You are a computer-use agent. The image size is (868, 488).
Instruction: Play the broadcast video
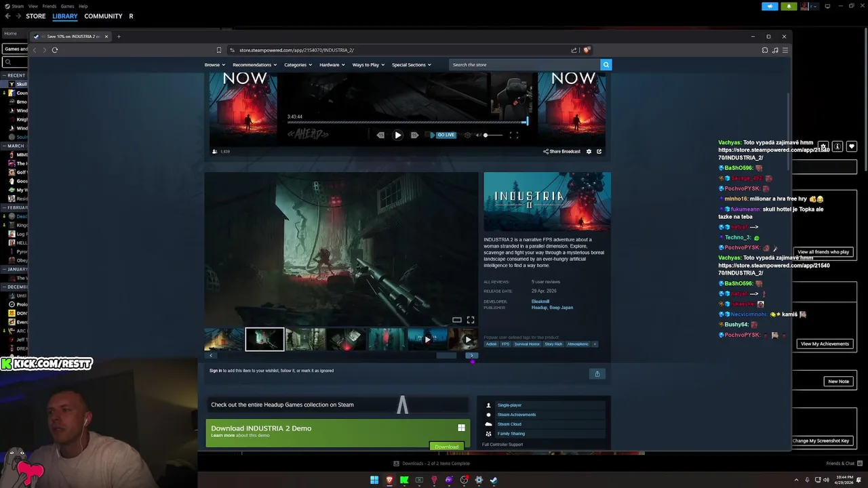(398, 135)
